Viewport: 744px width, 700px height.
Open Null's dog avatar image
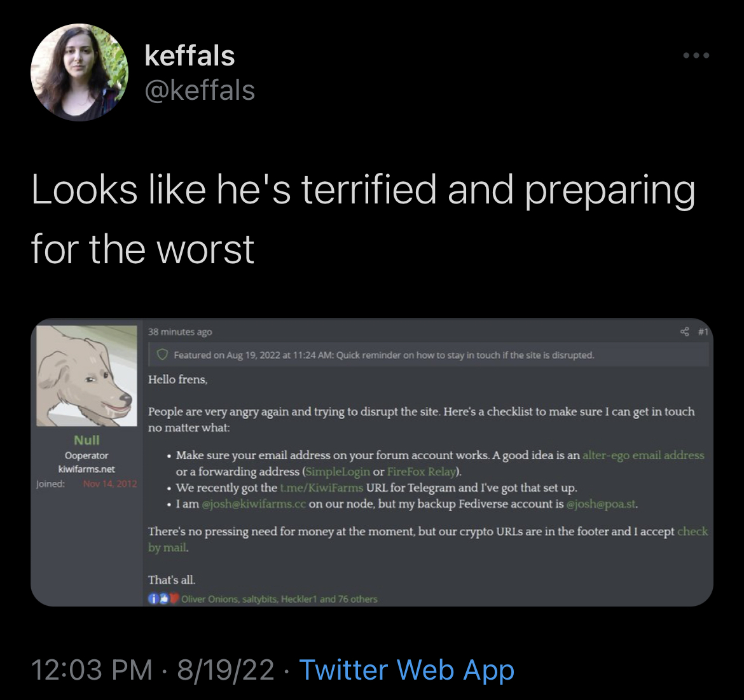87,376
